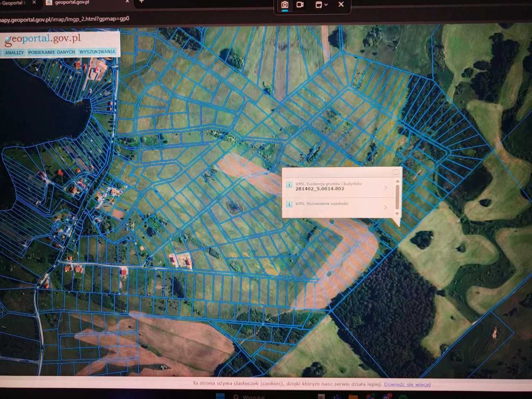Click the geoportal.gov.pl logo
This screenshot has width=532, height=399.
tap(43, 39)
